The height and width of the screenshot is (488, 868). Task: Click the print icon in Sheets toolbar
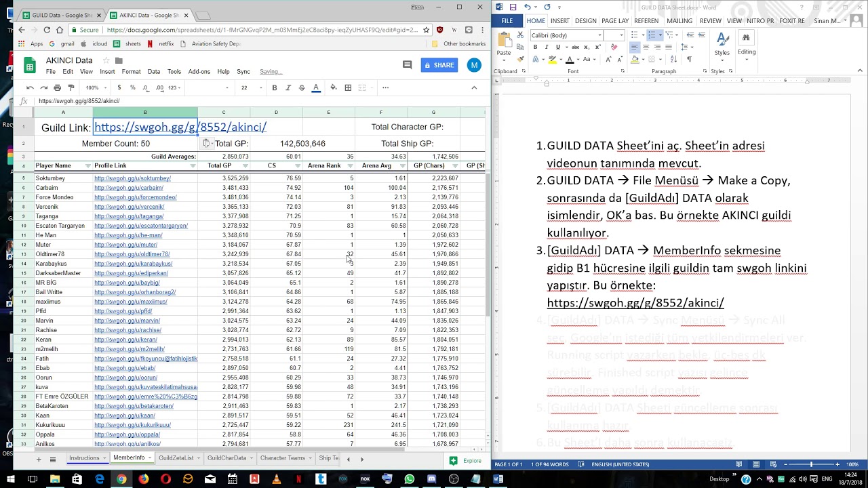57,87
